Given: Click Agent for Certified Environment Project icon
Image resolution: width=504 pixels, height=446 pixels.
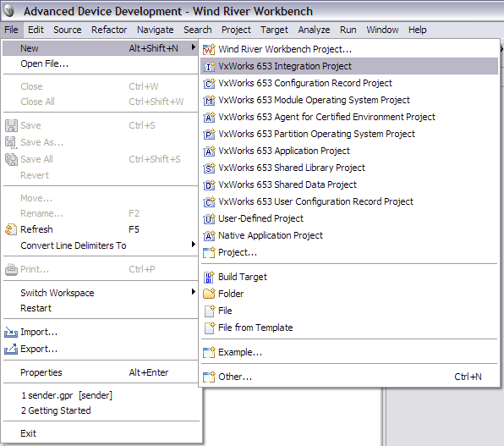Looking at the screenshot, I should [209, 117].
